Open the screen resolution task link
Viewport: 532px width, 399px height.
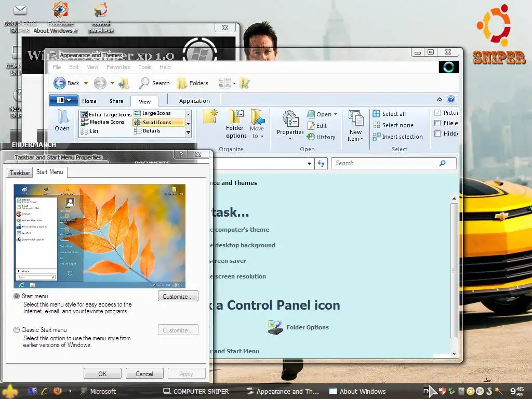tap(237, 276)
